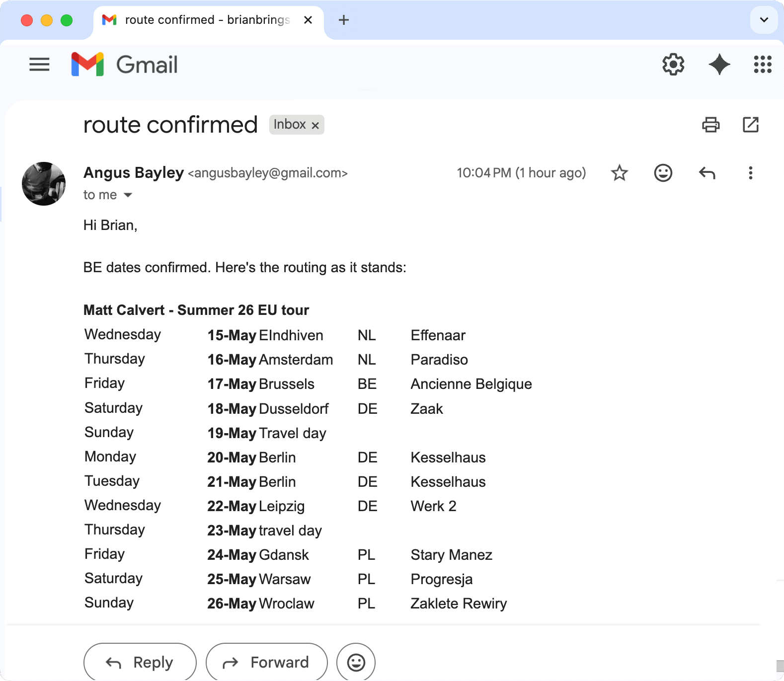This screenshot has width=784, height=681.
Task: Click the Reply button
Action: tap(140, 662)
